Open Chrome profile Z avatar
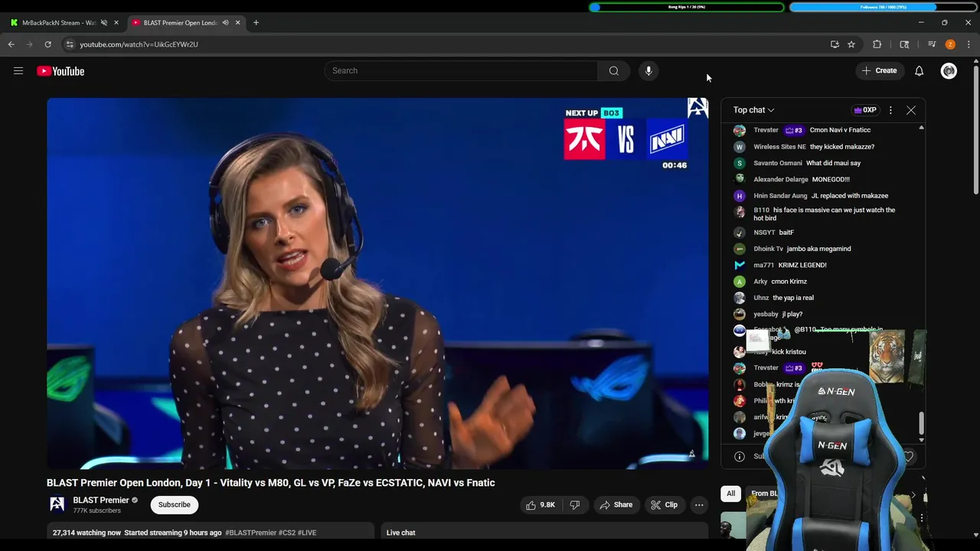The height and width of the screenshot is (551, 980). 950,44
